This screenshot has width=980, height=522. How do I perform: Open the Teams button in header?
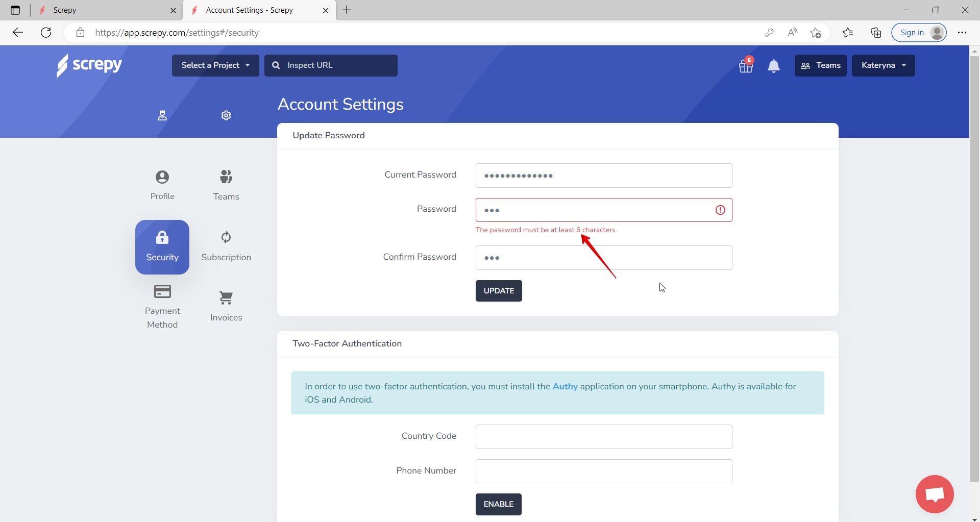(820, 65)
